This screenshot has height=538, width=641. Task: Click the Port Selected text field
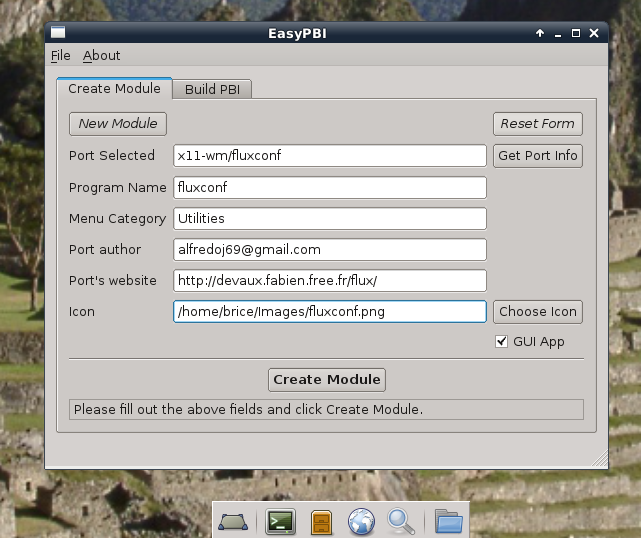click(x=329, y=155)
